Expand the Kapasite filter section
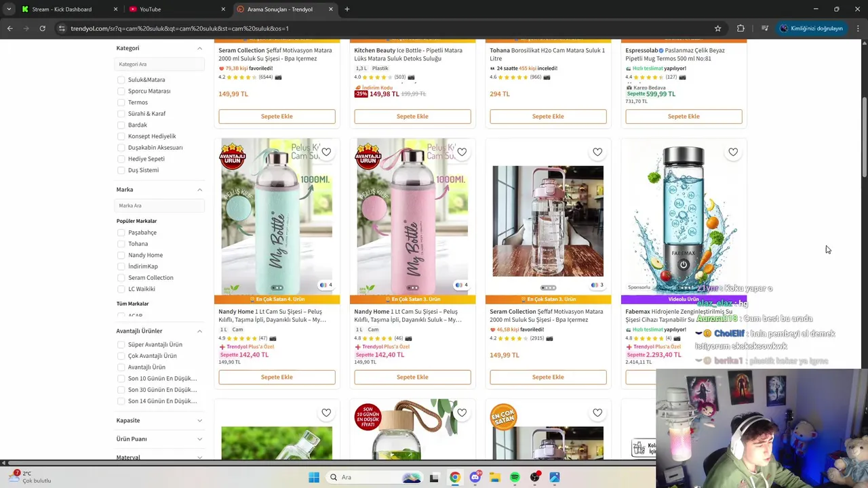Image resolution: width=868 pixels, height=488 pixels. point(199,420)
